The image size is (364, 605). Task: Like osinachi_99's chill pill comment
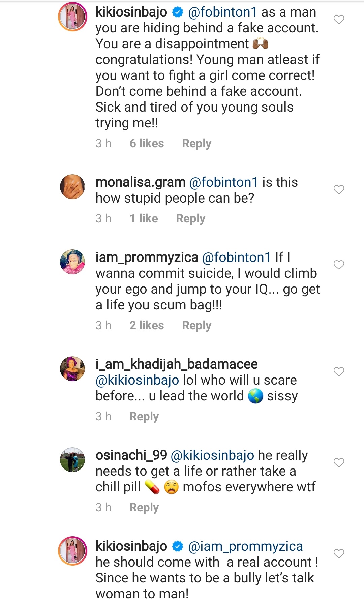339,462
